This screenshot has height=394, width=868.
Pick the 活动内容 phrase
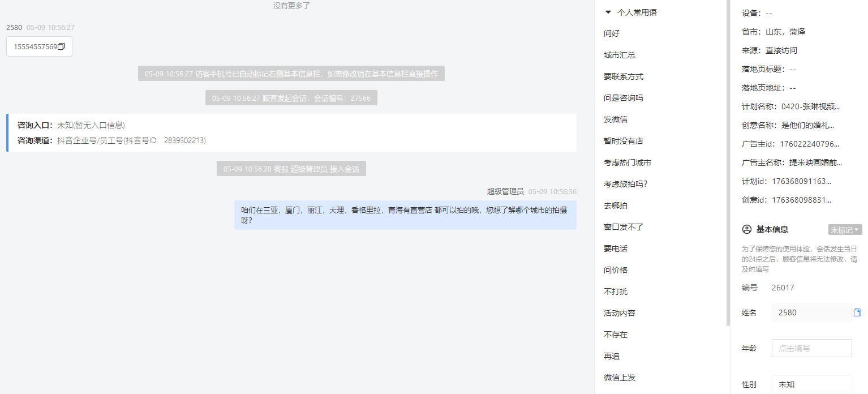620,313
